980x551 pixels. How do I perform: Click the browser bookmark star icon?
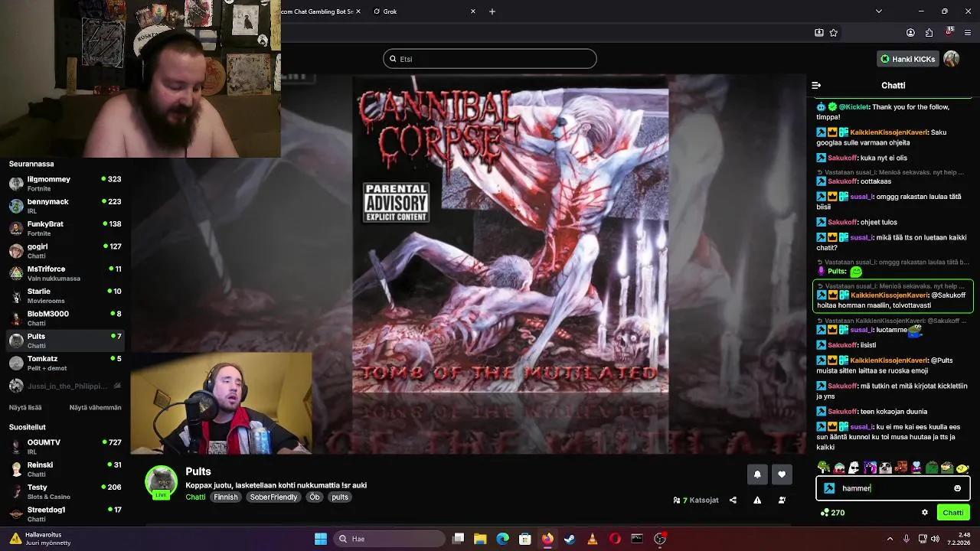[x=834, y=33]
